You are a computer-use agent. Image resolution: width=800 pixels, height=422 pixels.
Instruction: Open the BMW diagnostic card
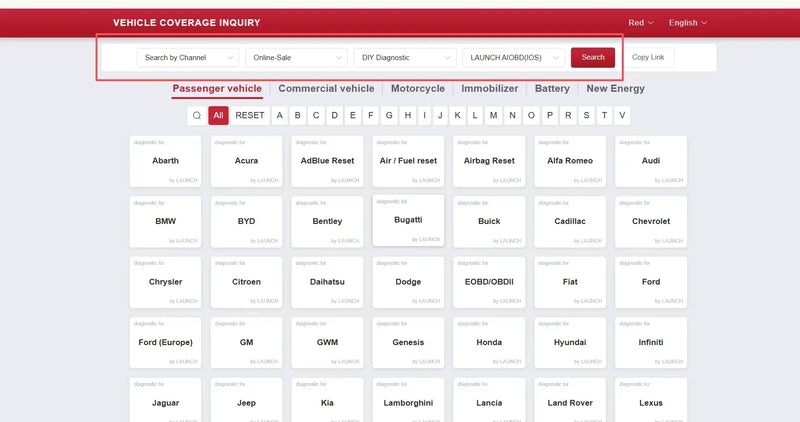point(165,221)
